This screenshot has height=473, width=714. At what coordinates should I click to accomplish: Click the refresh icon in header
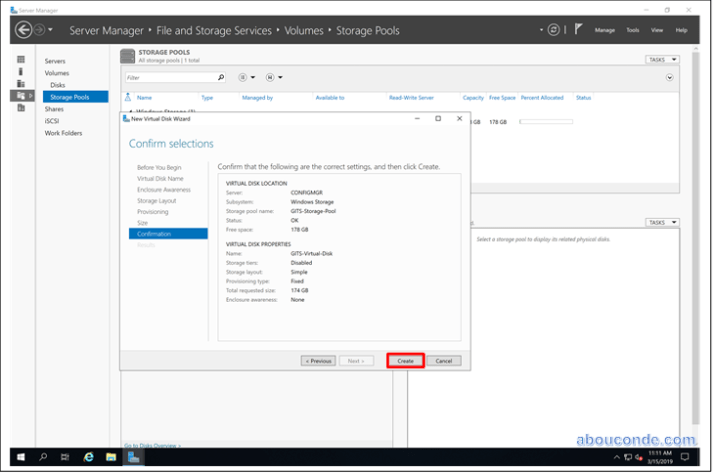point(554,30)
